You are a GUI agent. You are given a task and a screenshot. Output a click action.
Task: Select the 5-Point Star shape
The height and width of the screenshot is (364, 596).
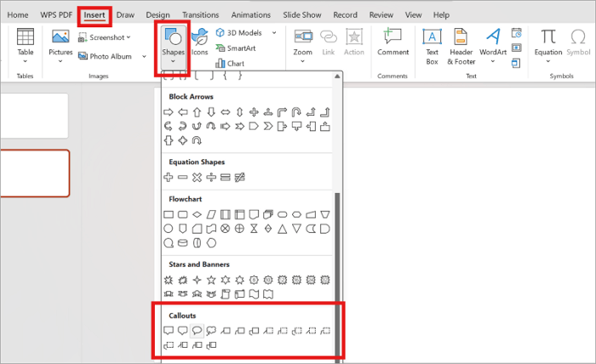tap(211, 280)
